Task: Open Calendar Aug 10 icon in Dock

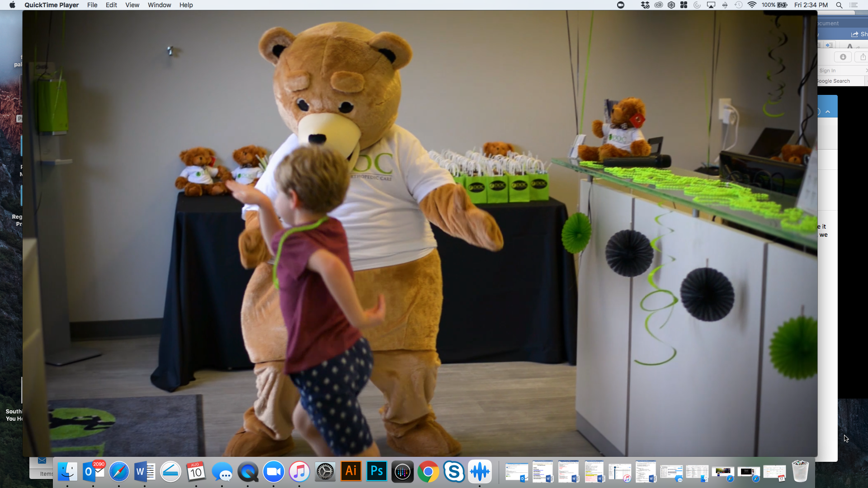Action: tap(196, 472)
